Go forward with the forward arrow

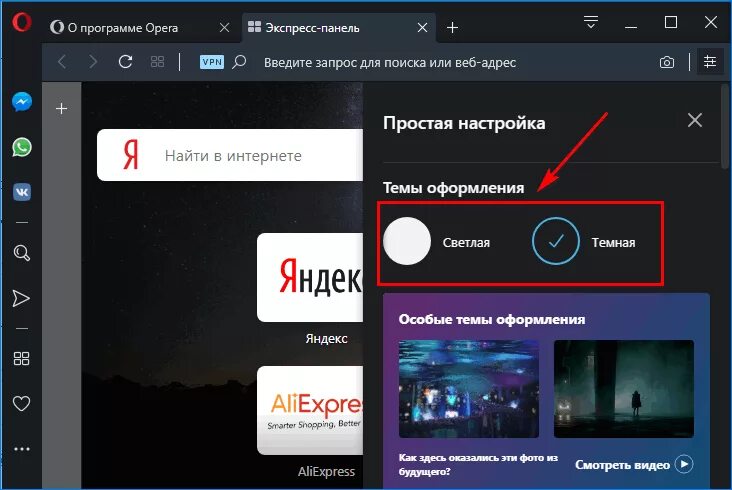pyautogui.click(x=93, y=62)
